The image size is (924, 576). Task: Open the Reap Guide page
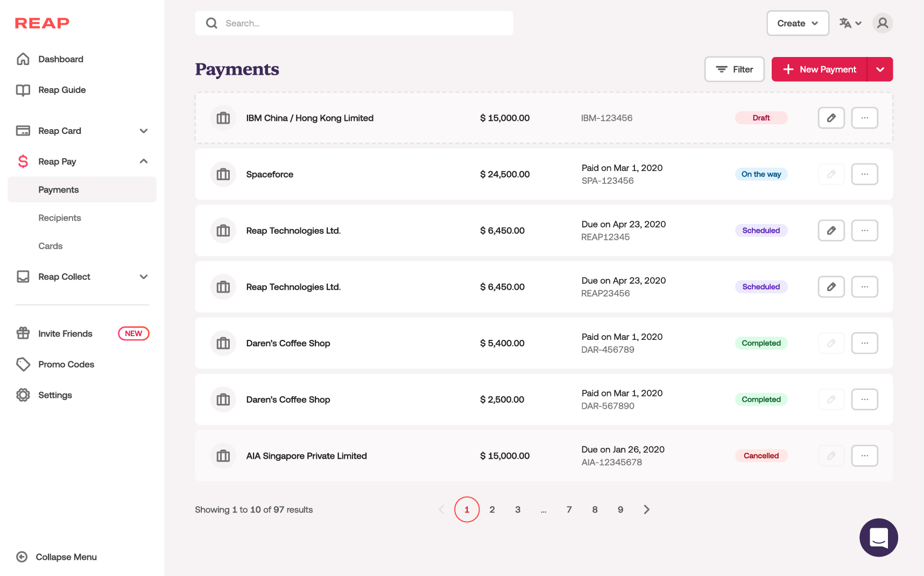(62, 90)
